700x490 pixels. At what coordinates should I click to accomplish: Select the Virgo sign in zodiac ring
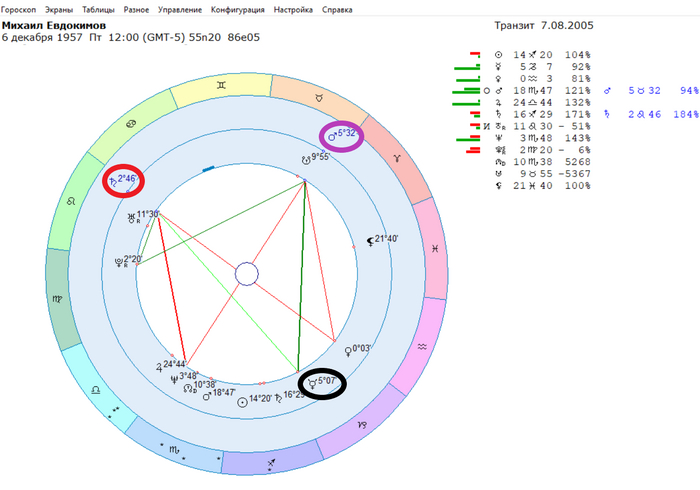tap(57, 299)
